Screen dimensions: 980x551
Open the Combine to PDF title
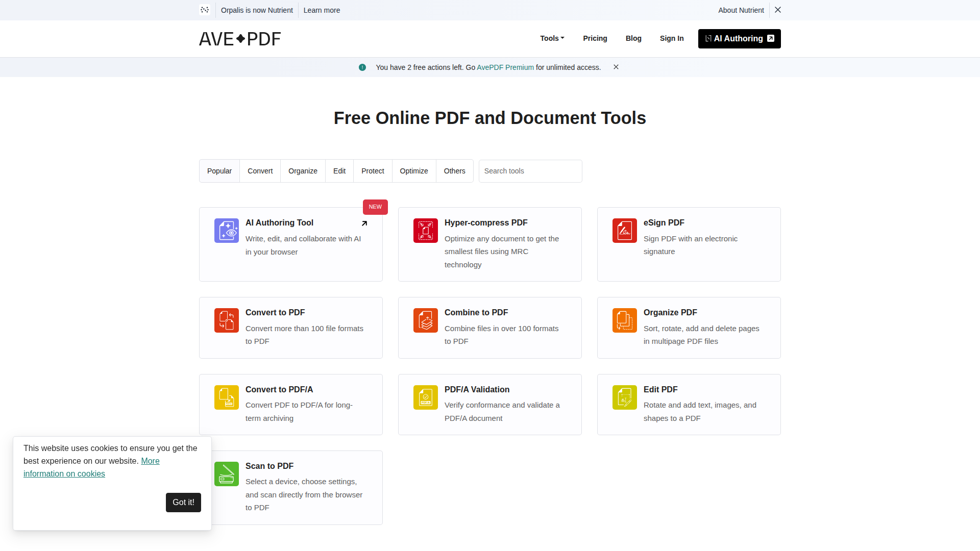(476, 312)
